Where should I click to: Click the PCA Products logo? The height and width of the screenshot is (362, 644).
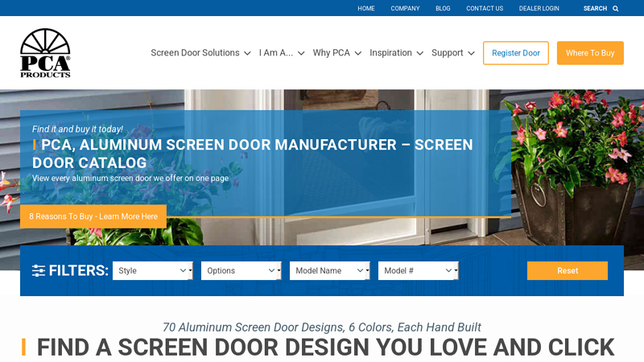[45, 53]
